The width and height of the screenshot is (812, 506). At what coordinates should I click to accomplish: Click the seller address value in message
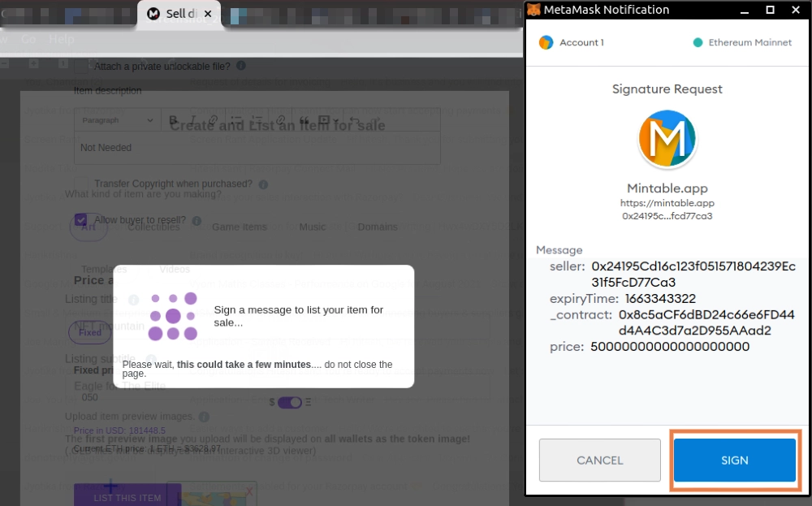(693, 274)
